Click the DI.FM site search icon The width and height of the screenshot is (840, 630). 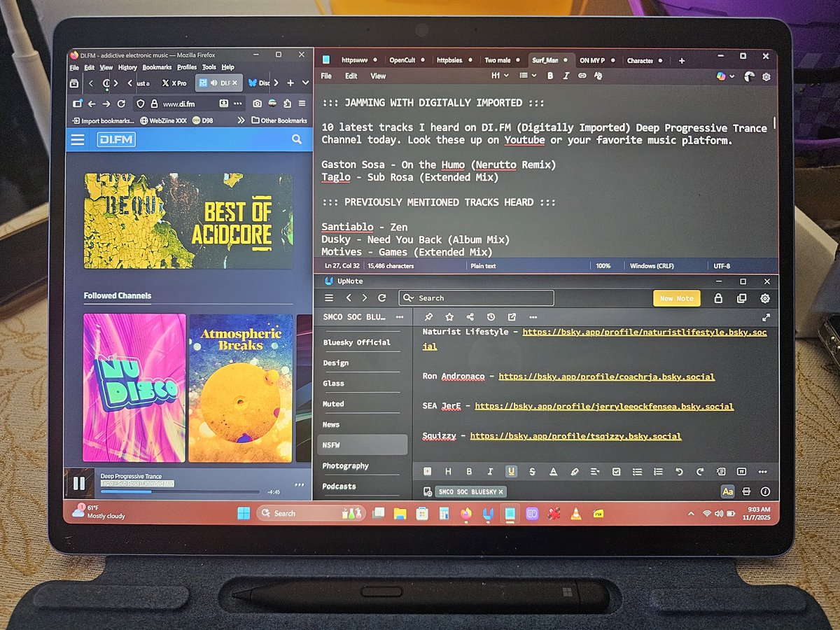[297, 140]
